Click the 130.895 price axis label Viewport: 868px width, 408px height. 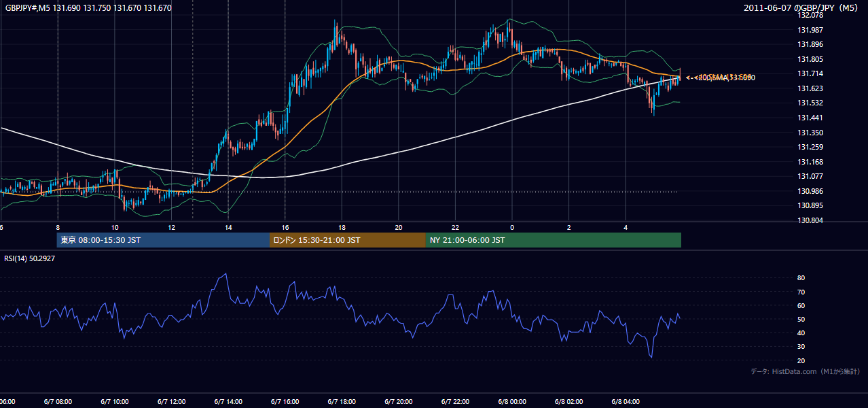click(811, 205)
